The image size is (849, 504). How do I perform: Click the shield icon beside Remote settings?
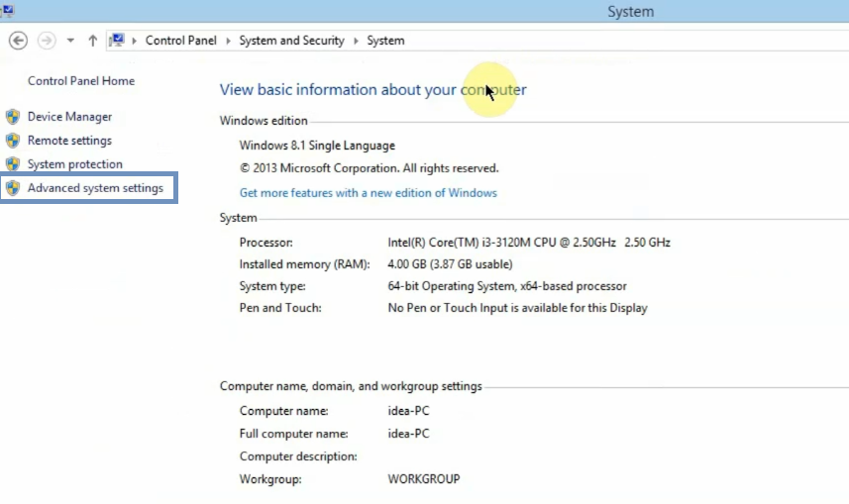point(13,141)
